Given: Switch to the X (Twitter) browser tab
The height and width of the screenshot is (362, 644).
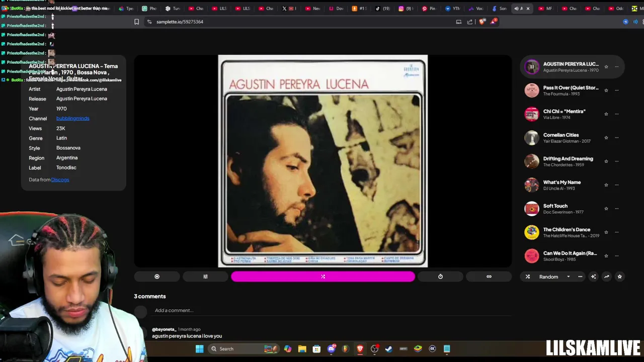Looking at the screenshot, I should point(288,9).
